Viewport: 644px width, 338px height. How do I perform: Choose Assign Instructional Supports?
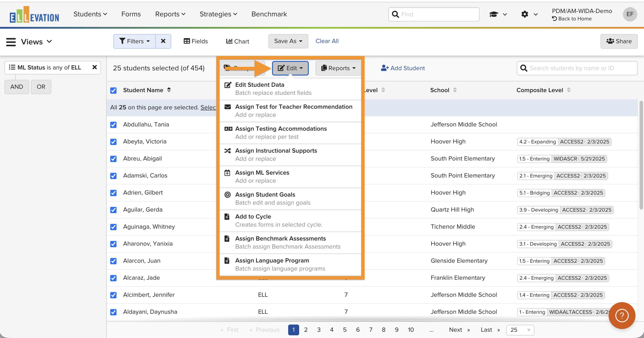coord(290,155)
